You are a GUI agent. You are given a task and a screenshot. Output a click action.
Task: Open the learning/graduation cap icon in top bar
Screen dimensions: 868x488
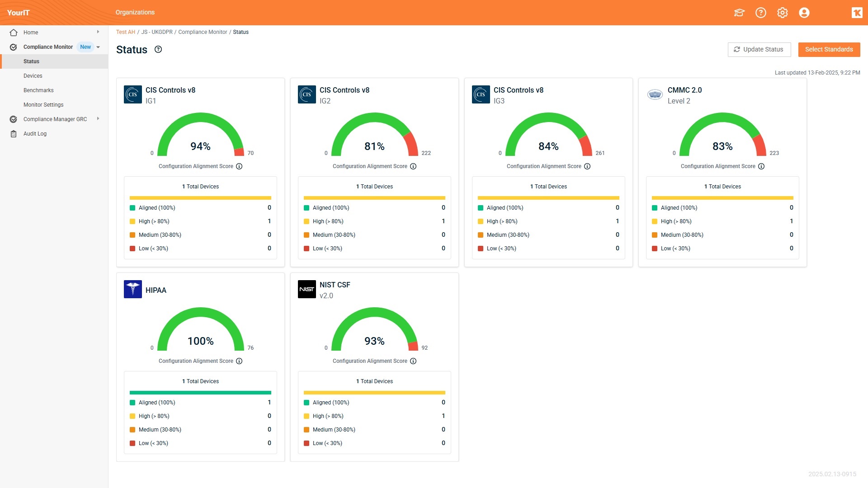click(x=739, y=12)
